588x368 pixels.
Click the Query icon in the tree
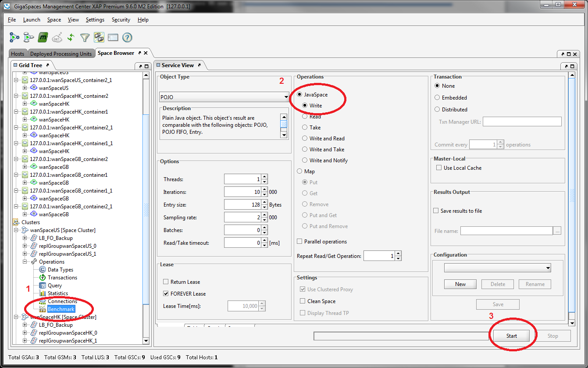tap(43, 286)
